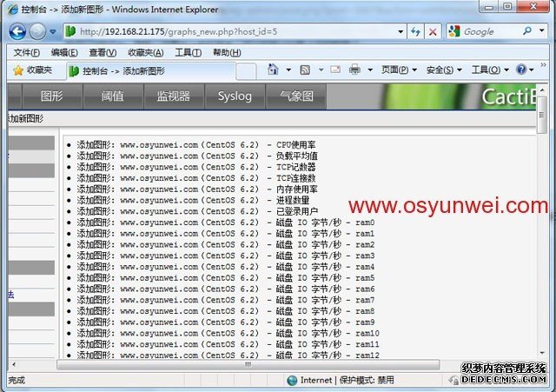The height and width of the screenshot is (392, 556).
Task: Click the Print icon
Action: pyautogui.click(x=354, y=70)
